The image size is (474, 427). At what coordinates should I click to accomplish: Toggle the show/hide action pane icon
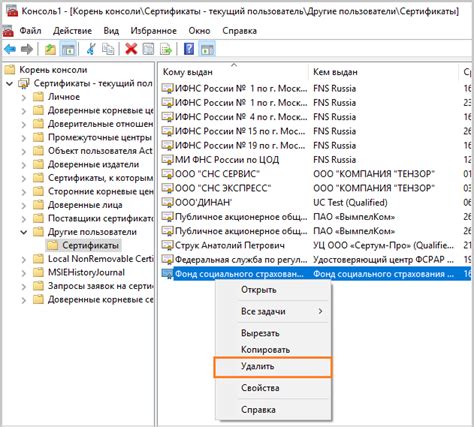tap(207, 49)
